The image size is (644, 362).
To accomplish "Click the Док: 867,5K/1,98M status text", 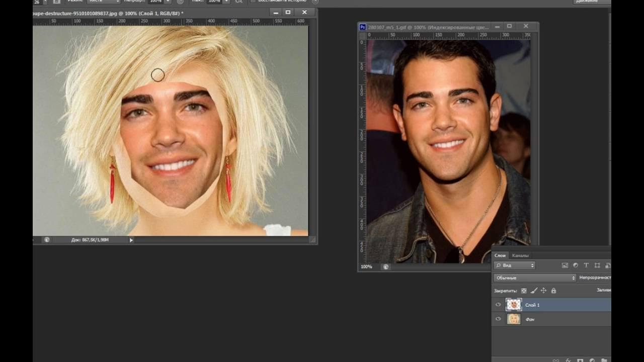I will (90, 240).
